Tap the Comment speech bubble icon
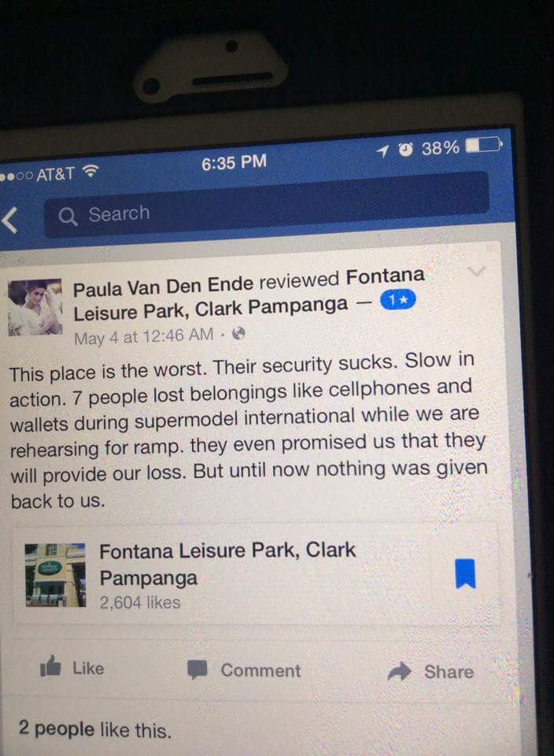The width and height of the screenshot is (554, 756). click(197, 669)
